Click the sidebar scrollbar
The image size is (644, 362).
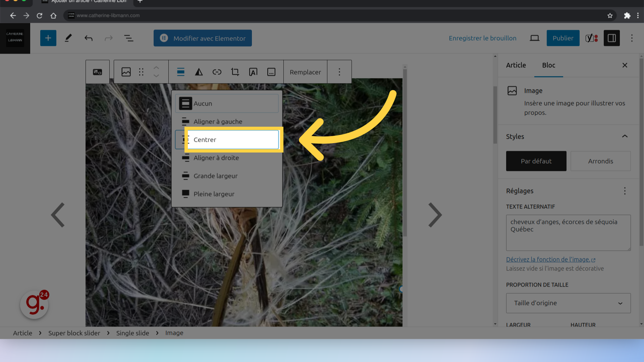(x=641, y=153)
